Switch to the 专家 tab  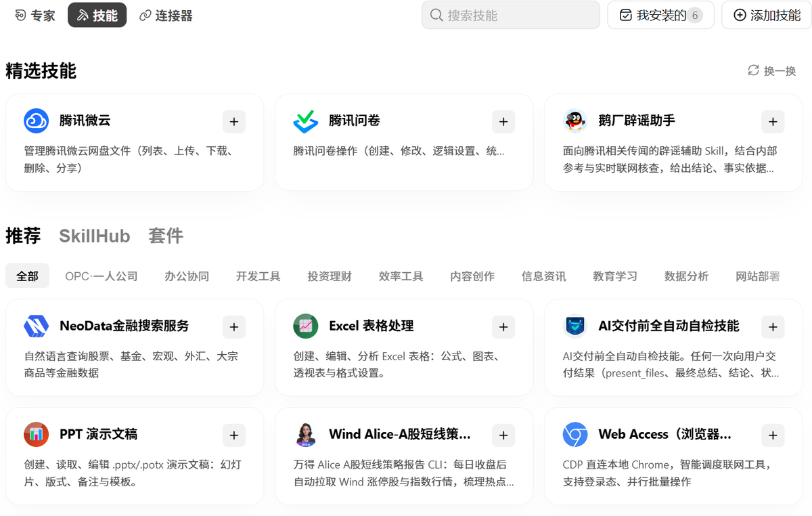point(35,16)
